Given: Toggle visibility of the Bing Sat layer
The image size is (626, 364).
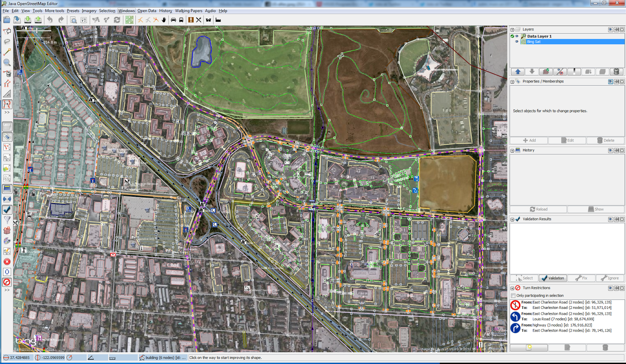Looking at the screenshot, I should [517, 41].
